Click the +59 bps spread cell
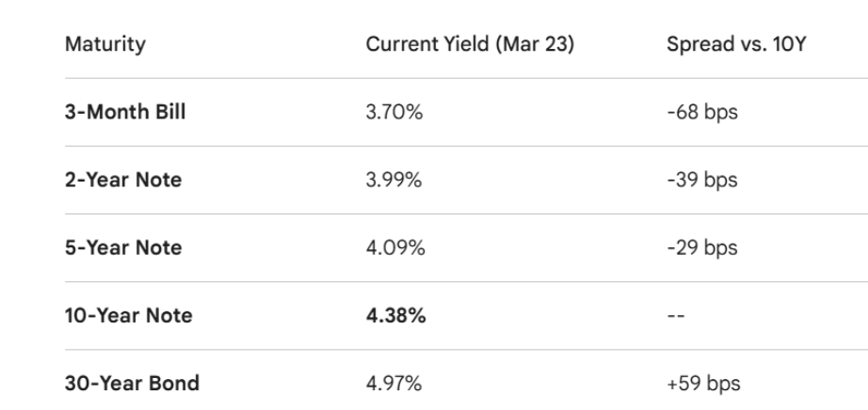The width and height of the screenshot is (868, 410). 703,384
